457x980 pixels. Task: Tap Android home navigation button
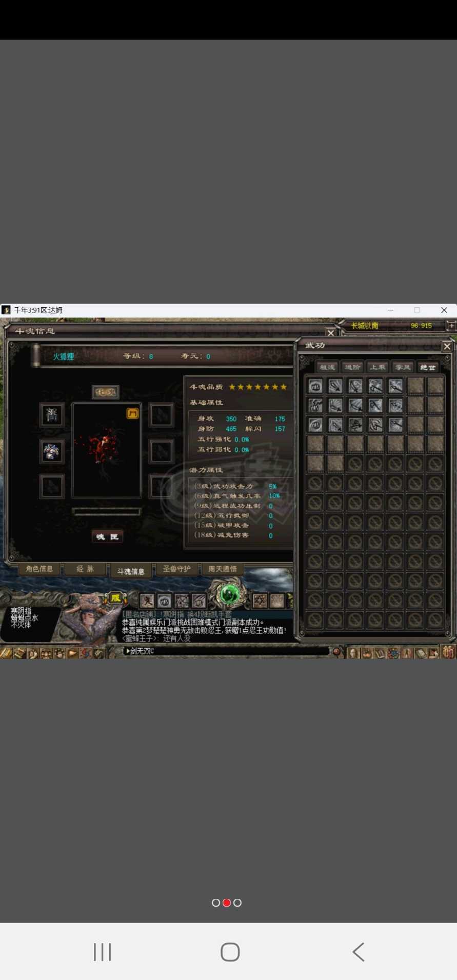pos(230,952)
